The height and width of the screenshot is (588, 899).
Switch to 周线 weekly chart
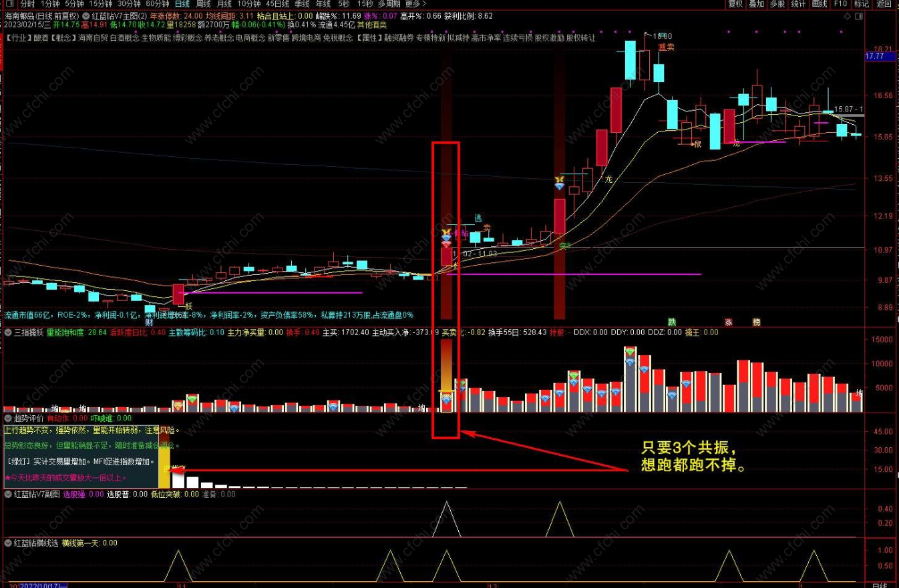(203, 4)
